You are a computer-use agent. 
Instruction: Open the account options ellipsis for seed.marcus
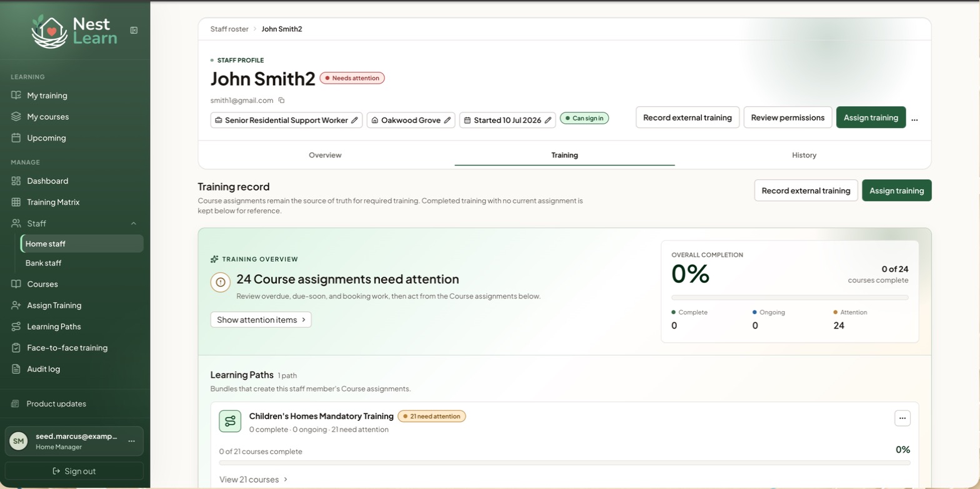131,441
